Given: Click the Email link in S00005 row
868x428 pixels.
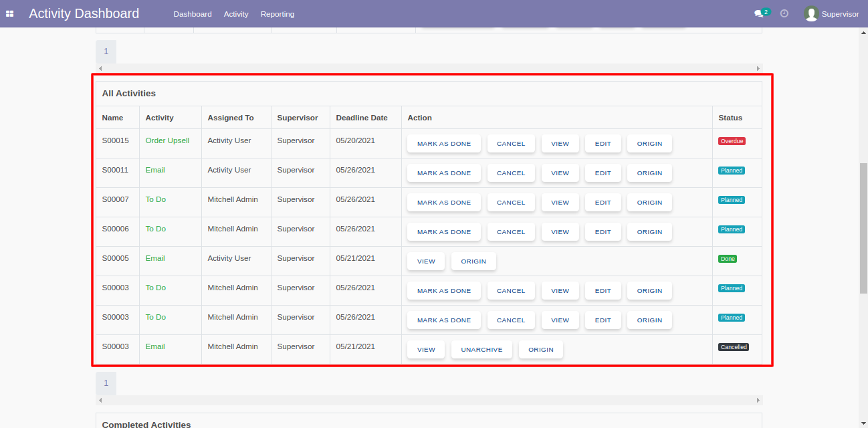Looking at the screenshot, I should (155, 258).
